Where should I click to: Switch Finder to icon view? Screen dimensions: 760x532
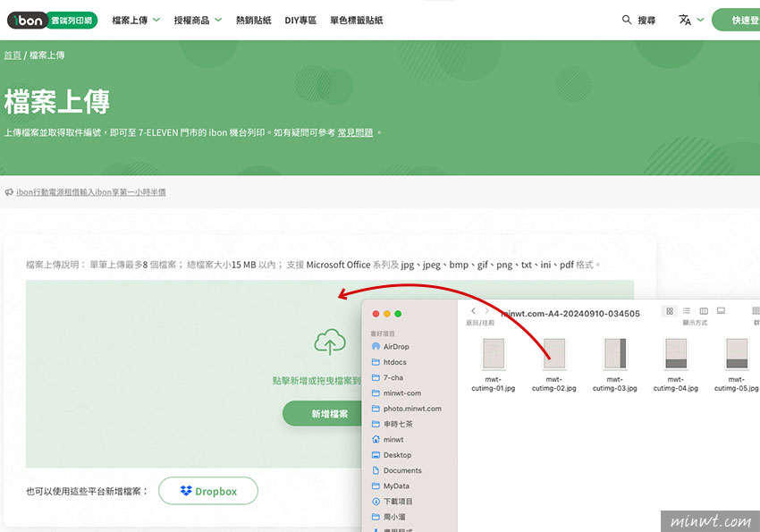670,311
